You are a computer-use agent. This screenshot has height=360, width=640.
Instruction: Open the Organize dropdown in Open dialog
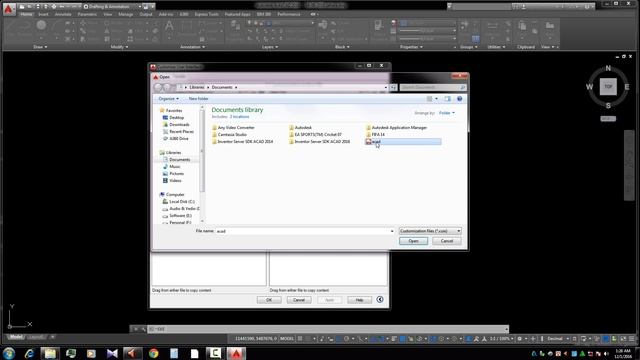coord(168,99)
